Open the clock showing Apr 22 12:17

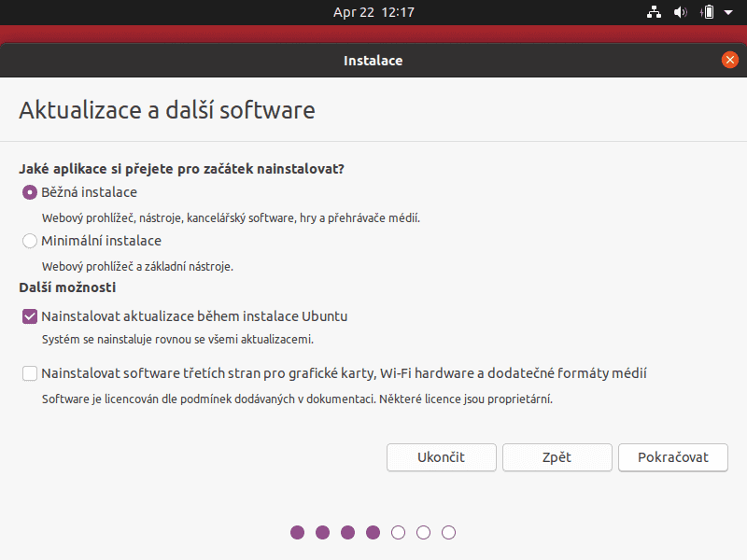373,12
